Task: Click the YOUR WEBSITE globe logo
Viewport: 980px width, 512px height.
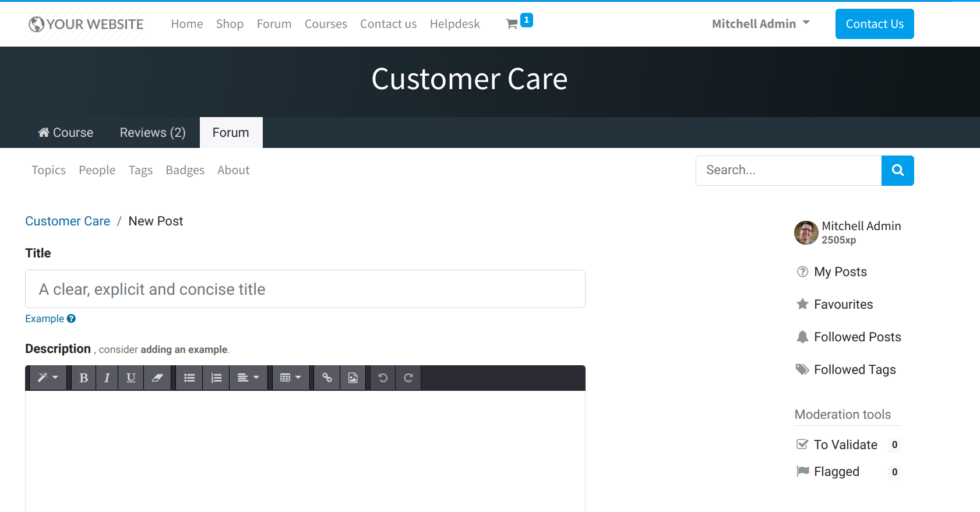Action: (86, 24)
